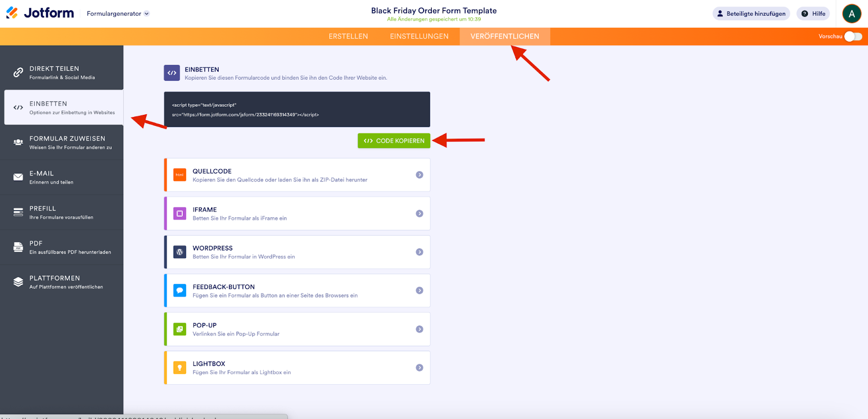Open the Plattformen sidebar section
The height and width of the screenshot is (419, 868).
point(62,282)
